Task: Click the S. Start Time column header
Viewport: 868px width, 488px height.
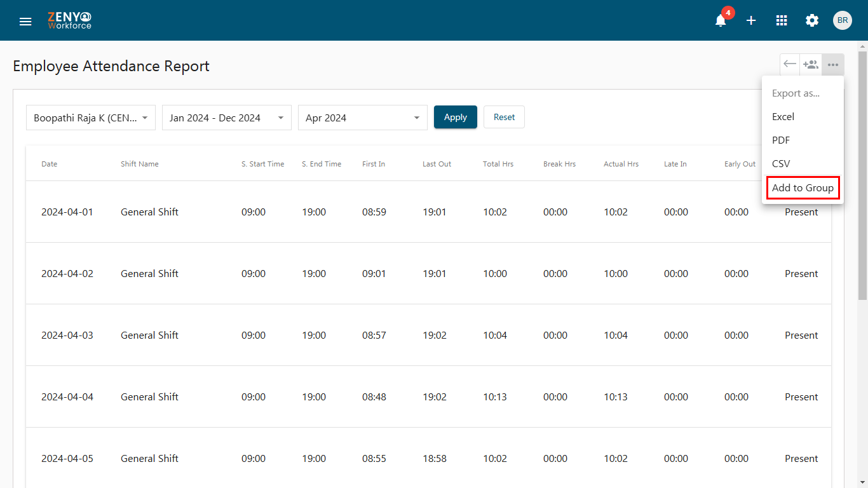Action: coord(263,164)
